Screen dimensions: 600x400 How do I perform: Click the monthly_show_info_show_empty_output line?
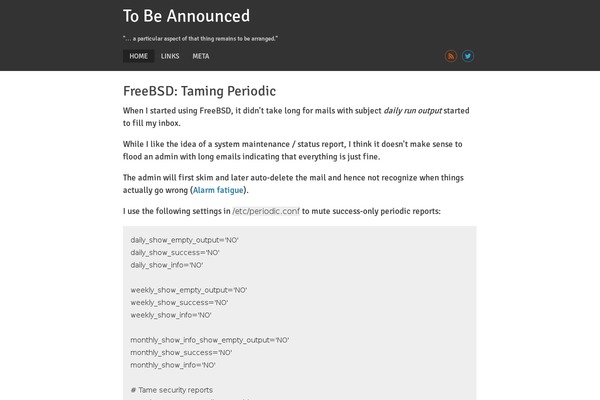[x=210, y=340]
